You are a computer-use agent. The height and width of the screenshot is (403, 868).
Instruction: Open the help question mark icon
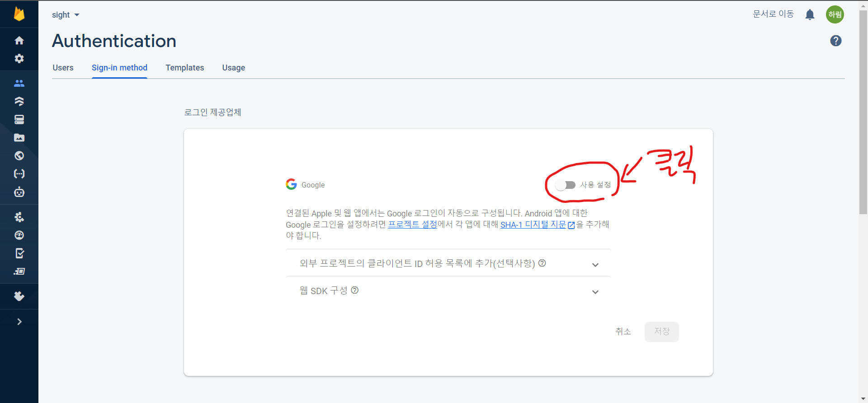[836, 41]
